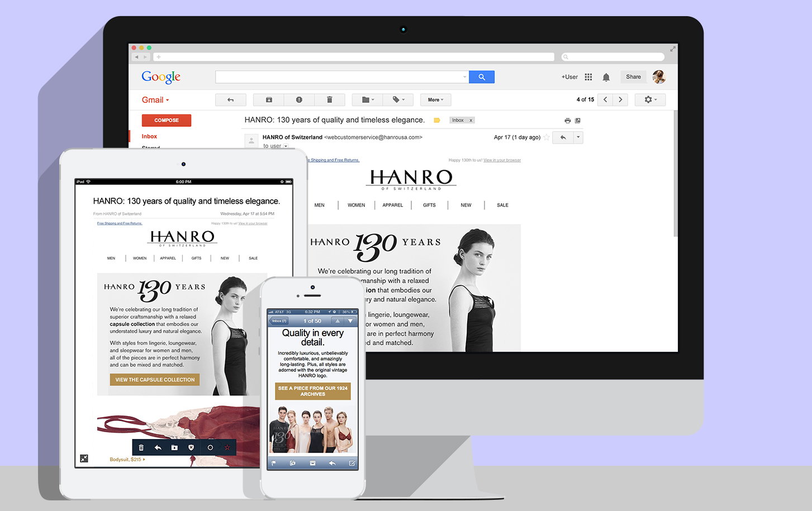Expand the search options arrow in the search box

(x=464, y=77)
